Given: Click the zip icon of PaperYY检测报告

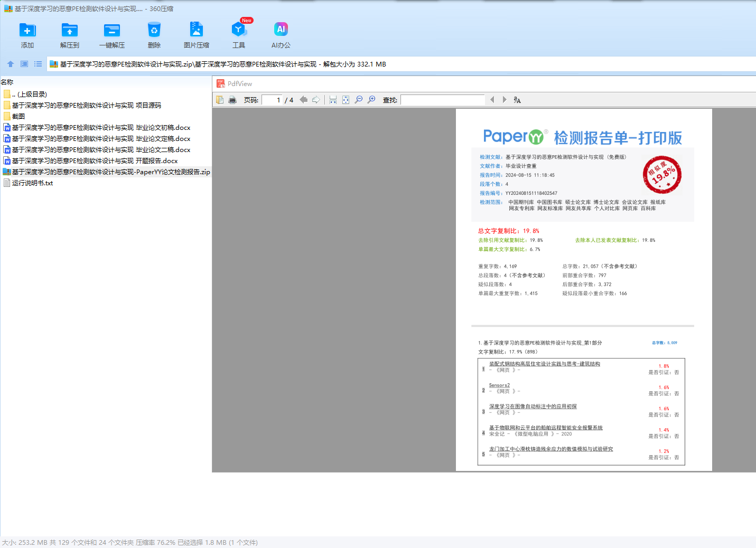Looking at the screenshot, I should 7,172.
